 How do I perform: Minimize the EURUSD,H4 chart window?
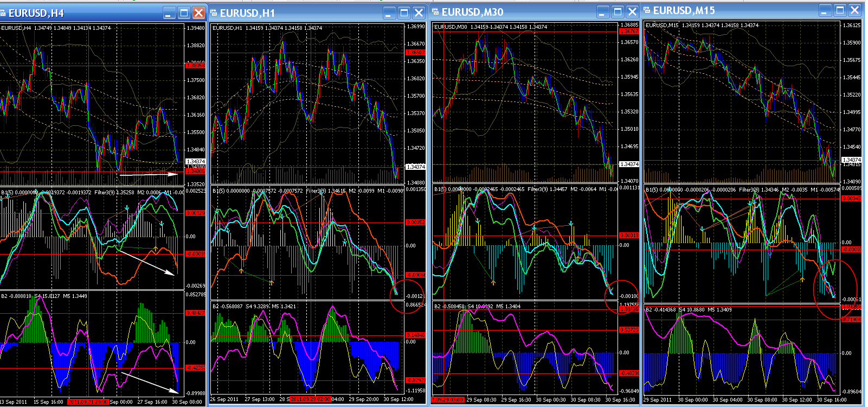[x=170, y=13]
